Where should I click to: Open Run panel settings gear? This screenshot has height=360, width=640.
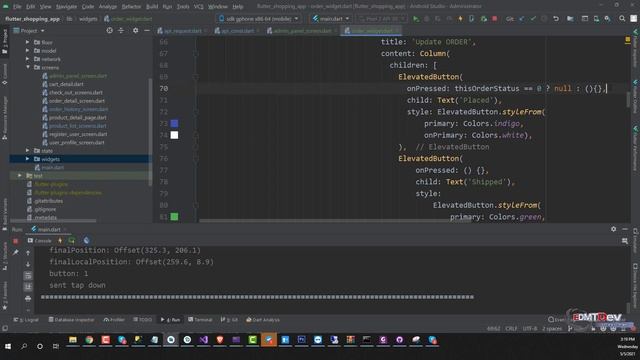point(613,229)
